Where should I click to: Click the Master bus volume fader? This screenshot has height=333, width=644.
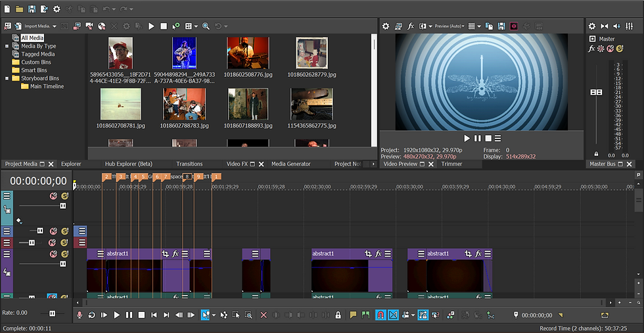point(596,93)
